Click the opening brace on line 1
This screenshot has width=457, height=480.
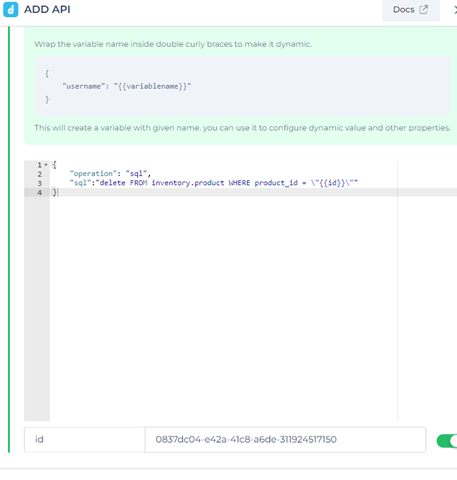tap(54, 165)
